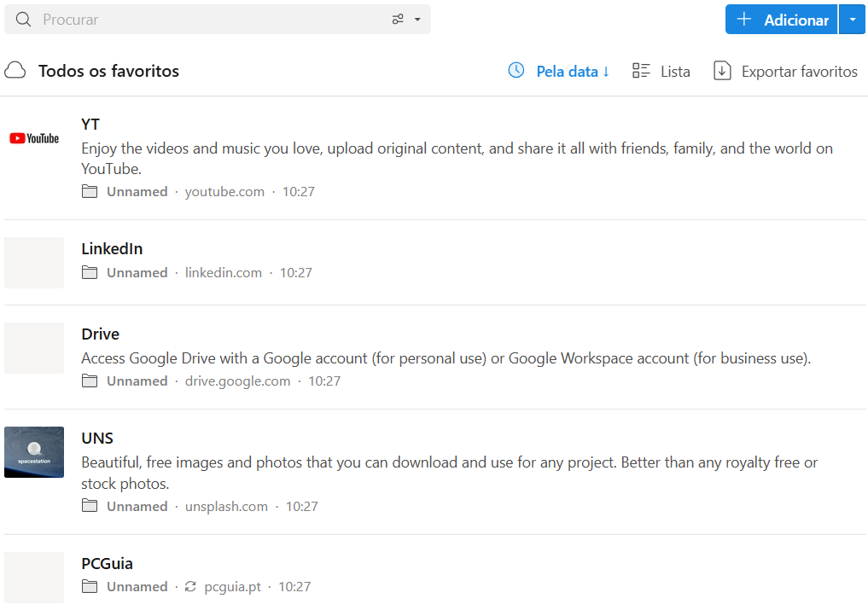Click Exportar favoritos
The image size is (868, 616).
click(x=799, y=72)
